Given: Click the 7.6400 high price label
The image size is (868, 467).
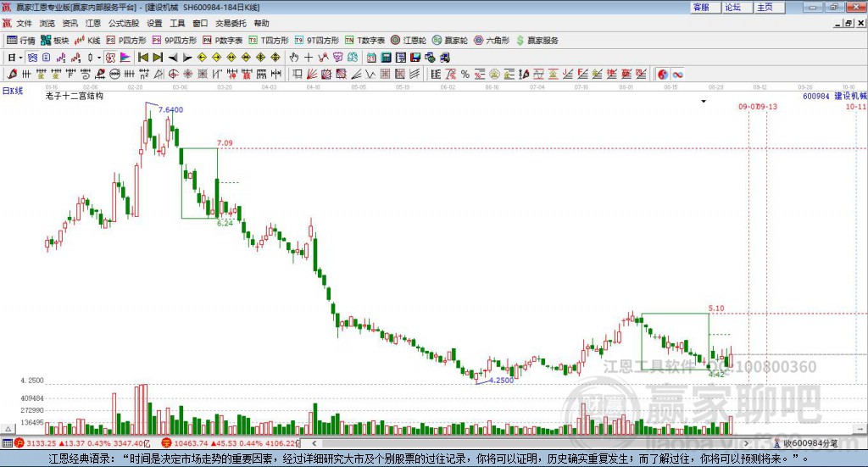Looking at the screenshot, I should 170,109.
